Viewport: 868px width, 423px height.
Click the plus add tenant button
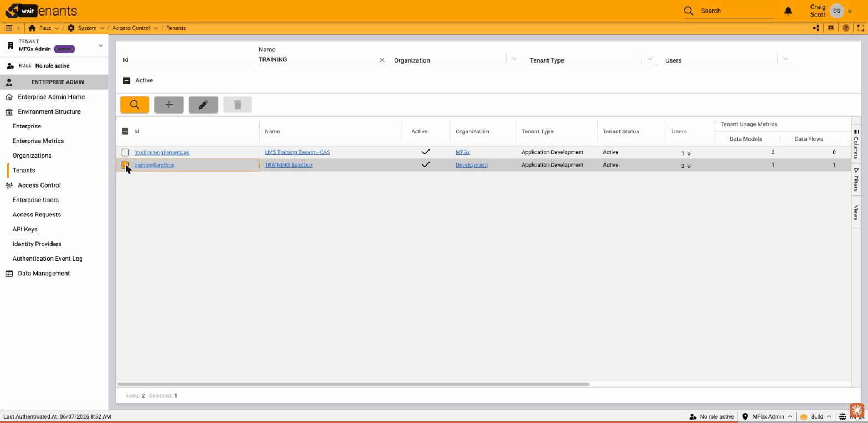point(169,105)
